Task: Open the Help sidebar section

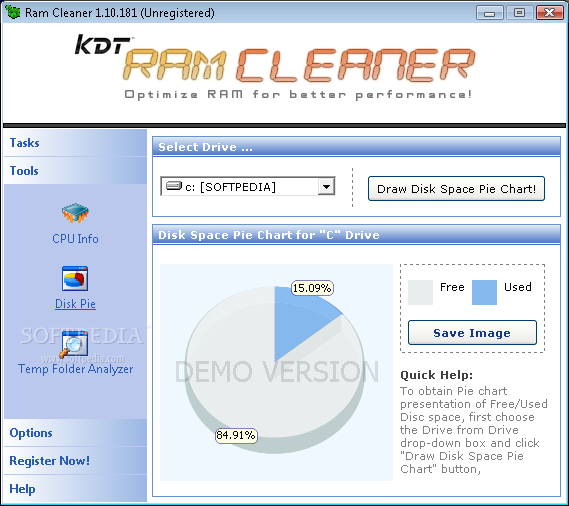Action: tap(75, 489)
